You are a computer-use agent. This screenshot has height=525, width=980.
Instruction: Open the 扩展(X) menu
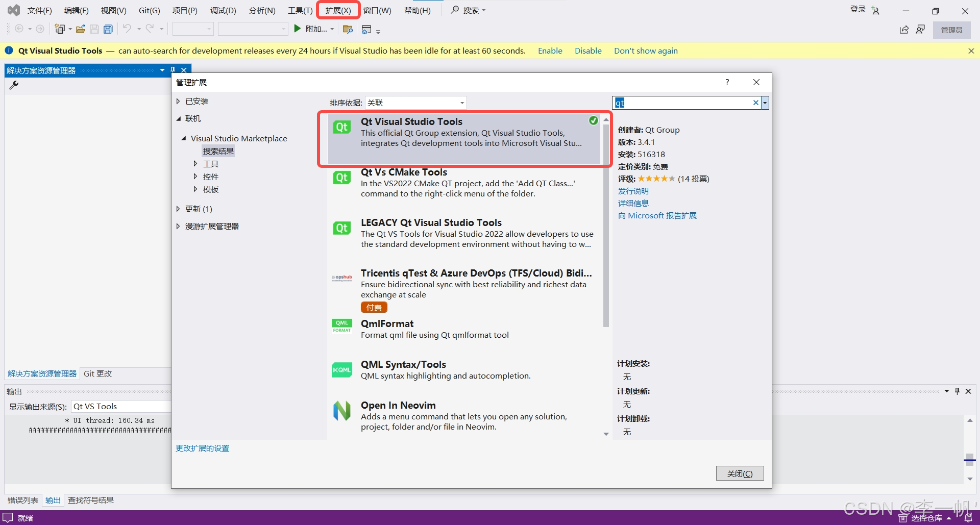[338, 10]
